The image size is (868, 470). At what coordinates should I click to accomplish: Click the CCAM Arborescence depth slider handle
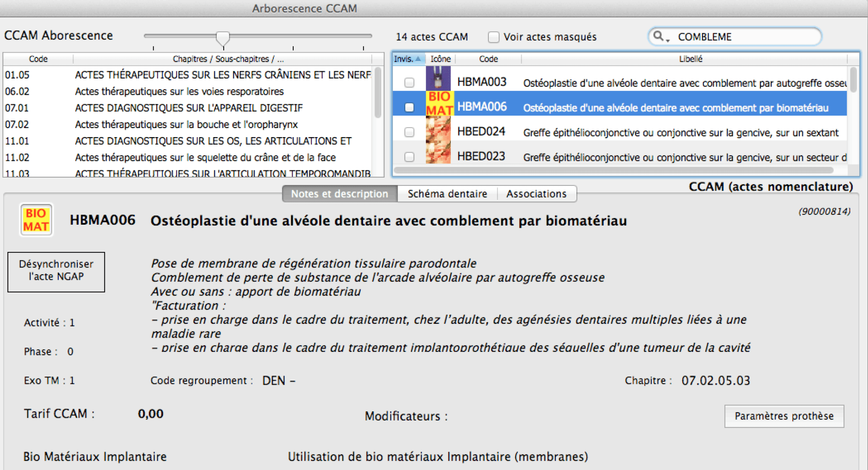(223, 37)
